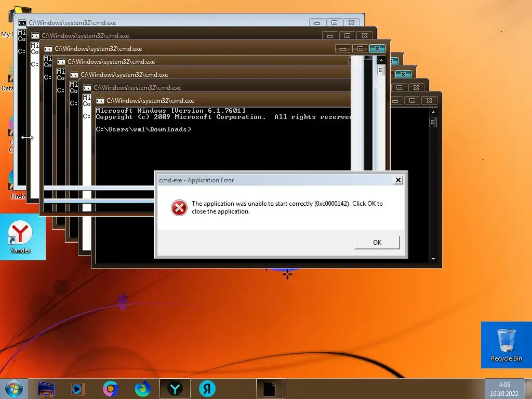This screenshot has width=532, height=399.
Task: Click the frontmost cmd window's scrollbar down arrow
Action: 433,259
